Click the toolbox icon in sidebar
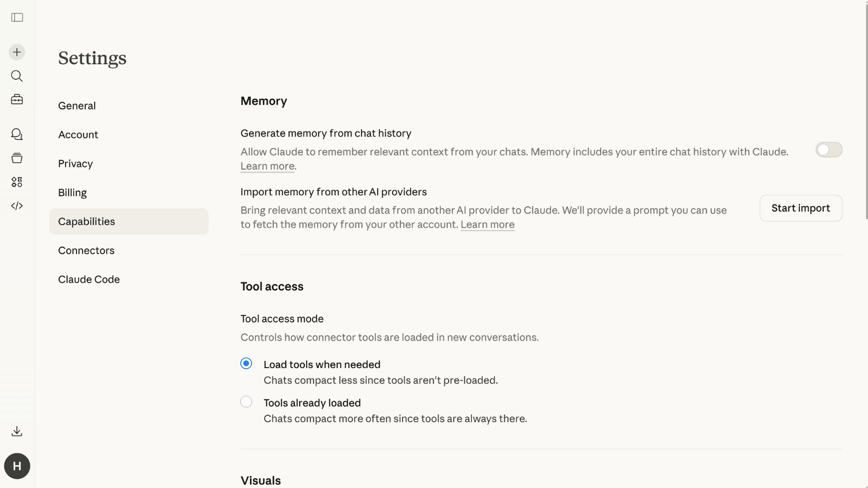This screenshot has width=868, height=488. tap(17, 100)
